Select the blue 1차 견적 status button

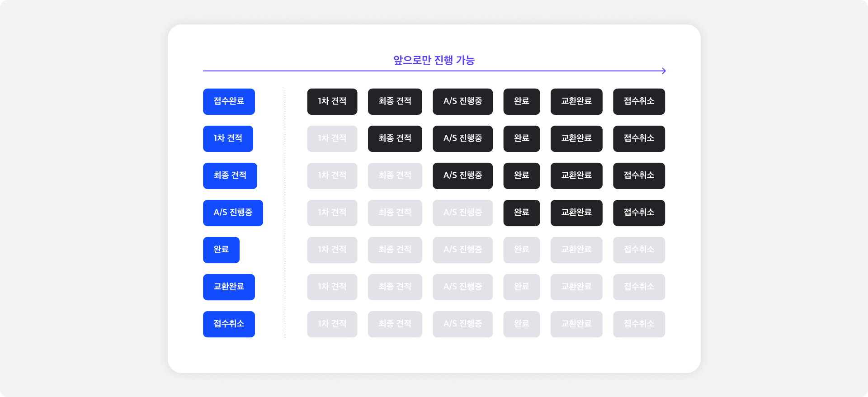point(228,139)
